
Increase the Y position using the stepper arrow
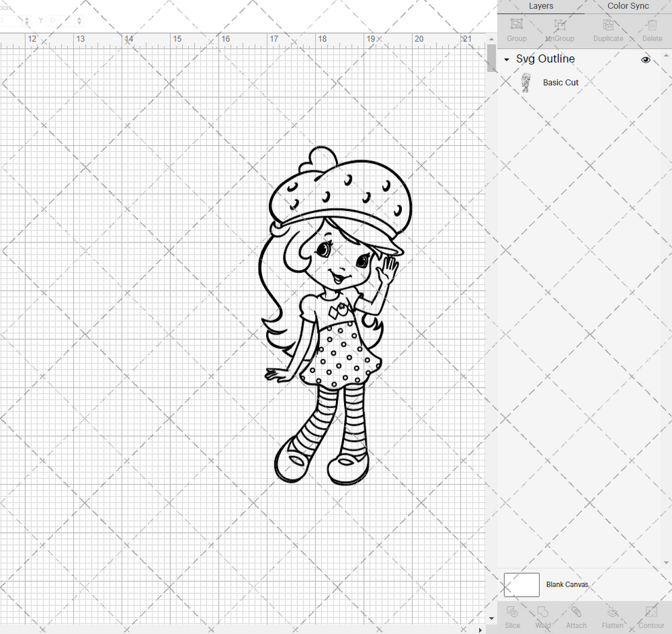(x=79, y=18)
